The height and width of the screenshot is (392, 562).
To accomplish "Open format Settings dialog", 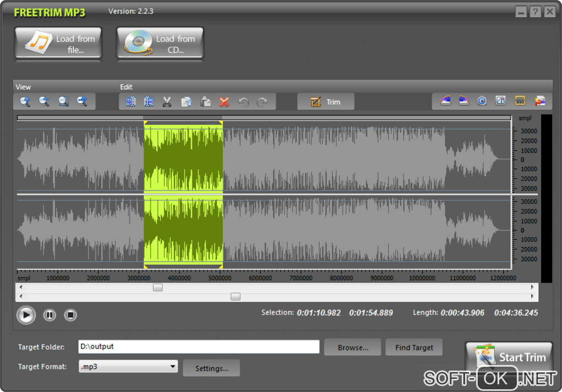I will tap(212, 368).
